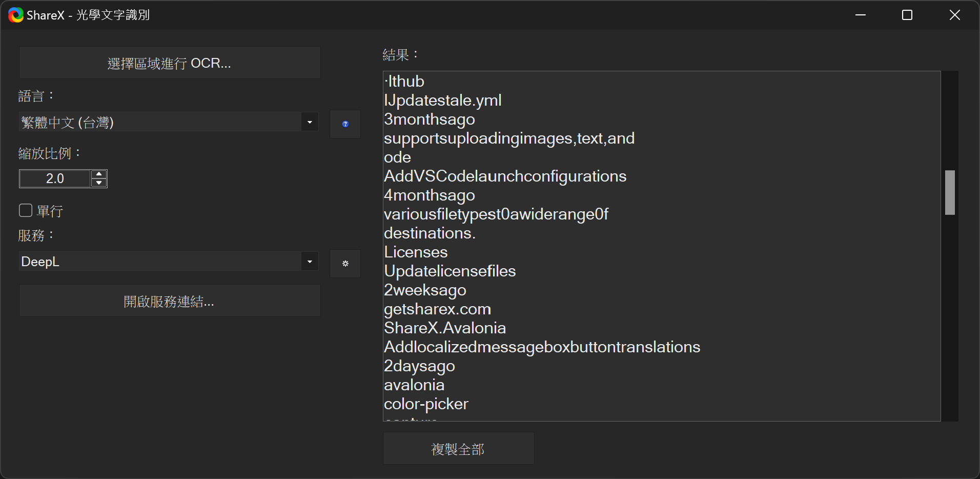This screenshot has width=980, height=479.
Task: Click the results scrollbar thumb
Action: click(950, 192)
